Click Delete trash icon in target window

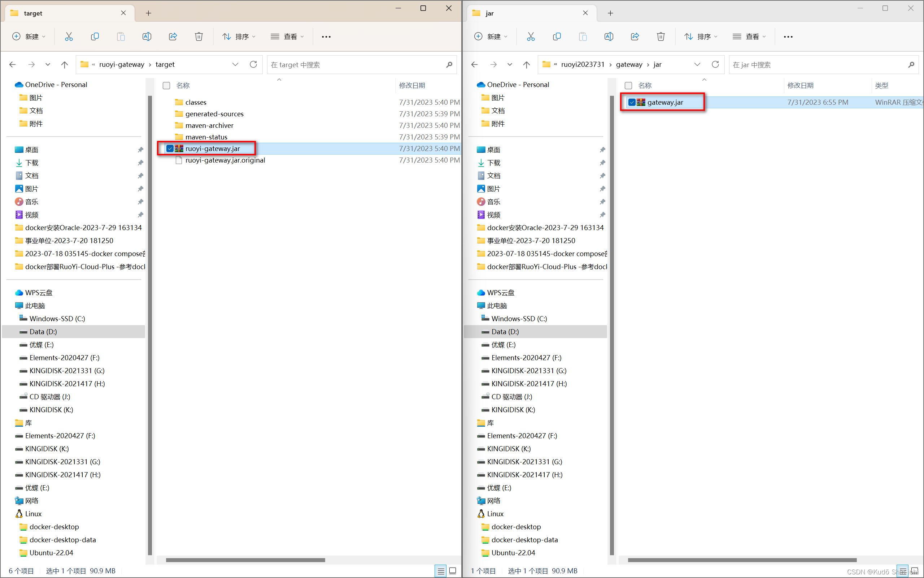pos(199,37)
